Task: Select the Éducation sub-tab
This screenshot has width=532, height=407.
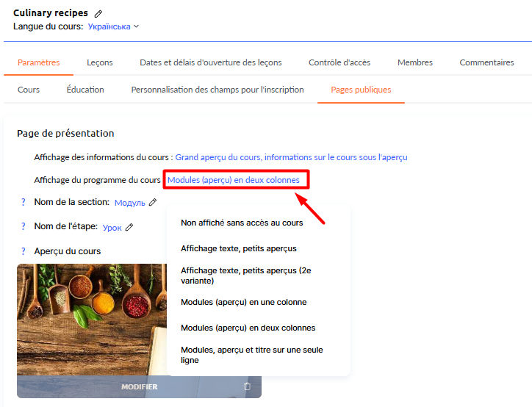Action: (85, 90)
